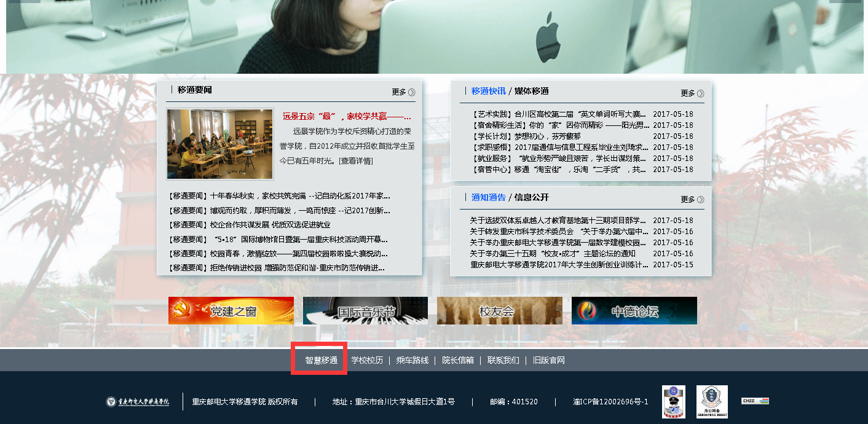Expand 更多 in the 移通要闻 panel
This screenshot has width=868, height=424.
(403, 92)
